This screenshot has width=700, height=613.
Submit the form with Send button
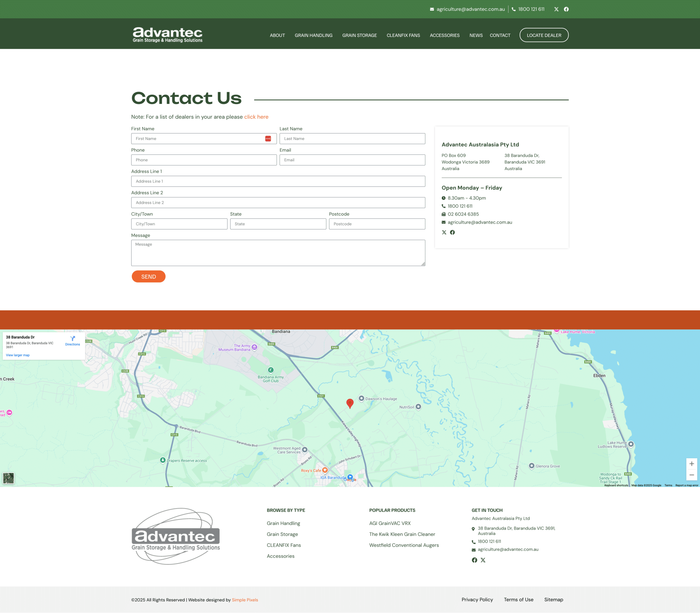pos(148,276)
